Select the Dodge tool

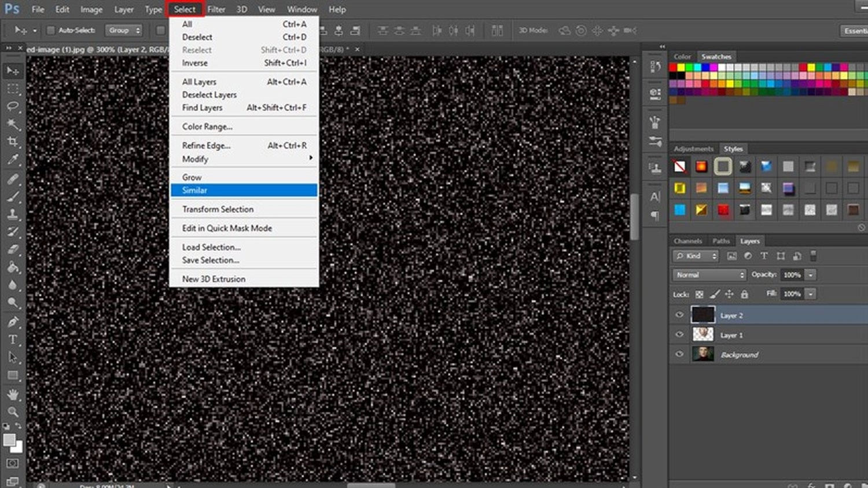13,303
